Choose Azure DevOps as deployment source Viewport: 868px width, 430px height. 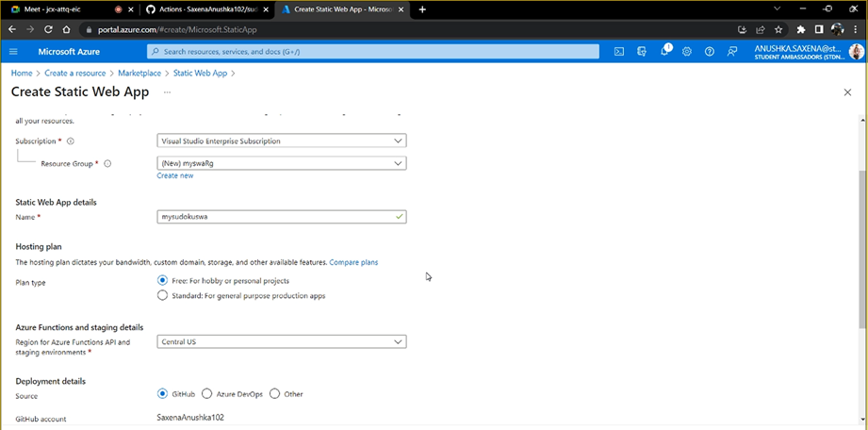(207, 393)
